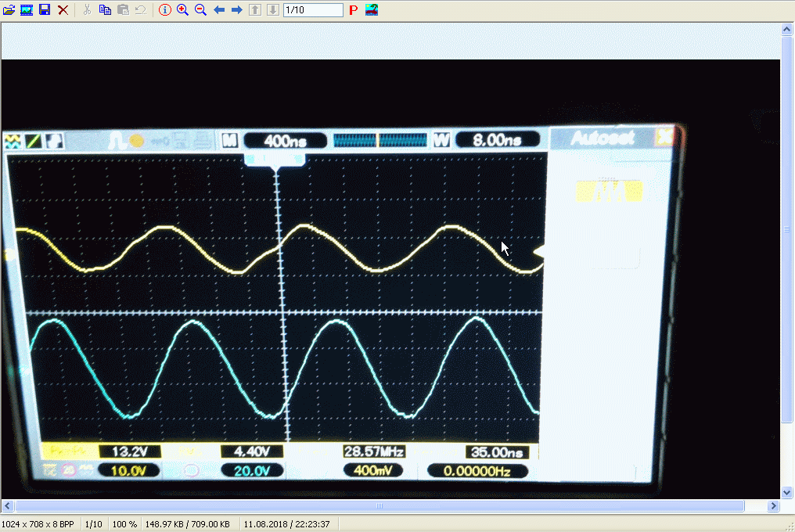
Task: Go to the previous image with left arrow
Action: pos(219,10)
